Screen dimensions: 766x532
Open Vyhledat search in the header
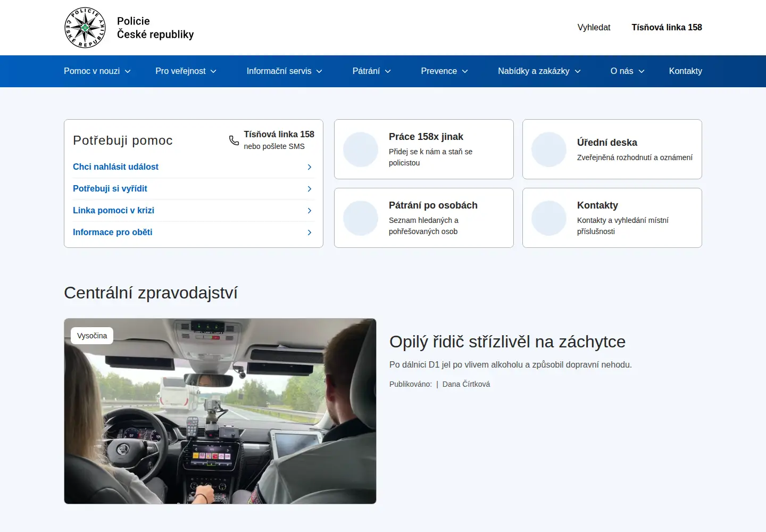[x=594, y=28]
